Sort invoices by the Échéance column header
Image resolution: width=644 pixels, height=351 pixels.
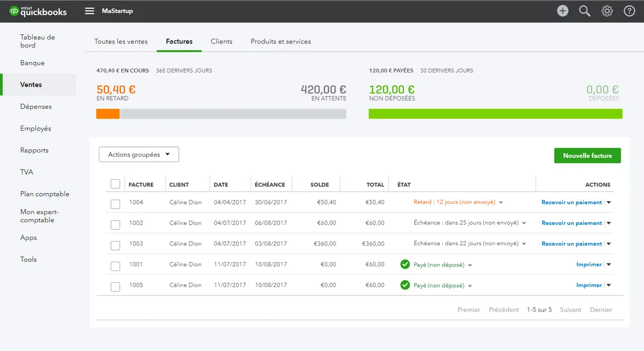coord(270,185)
